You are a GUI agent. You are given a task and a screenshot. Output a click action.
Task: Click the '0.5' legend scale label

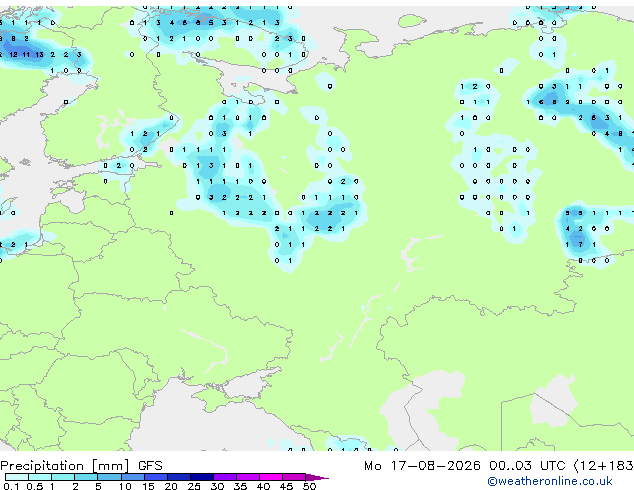coord(34,486)
